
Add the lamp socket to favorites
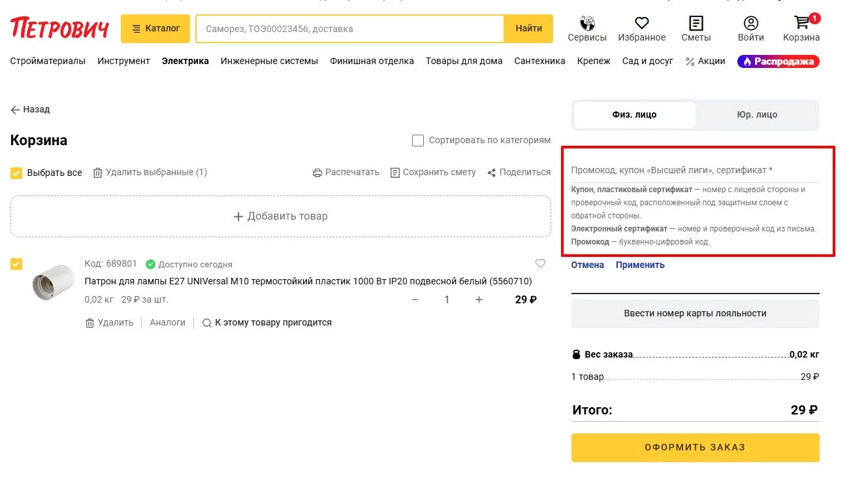point(540,263)
